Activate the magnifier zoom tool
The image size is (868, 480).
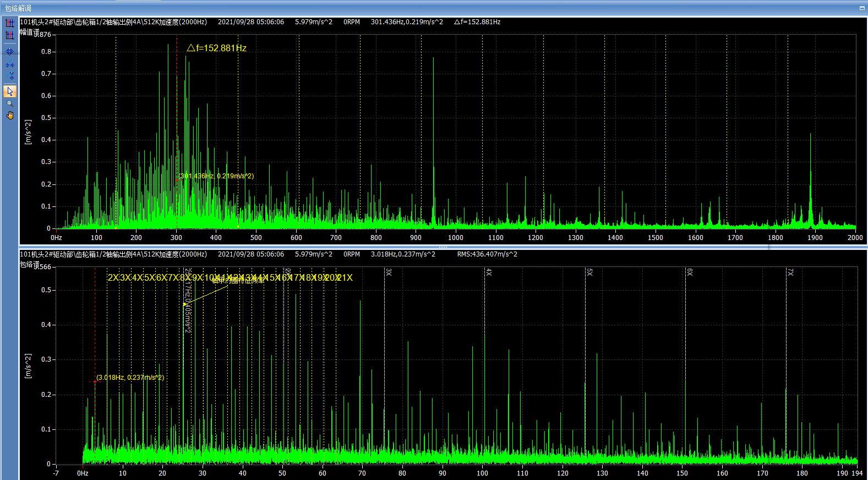coord(10,103)
